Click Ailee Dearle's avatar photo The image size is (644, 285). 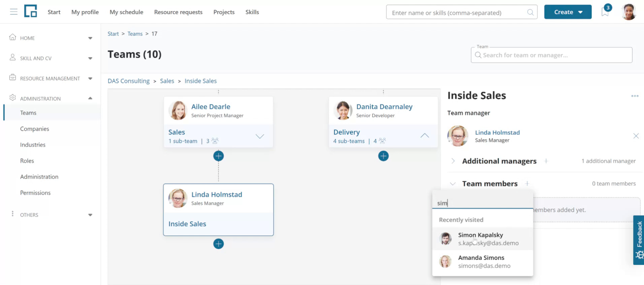[x=178, y=110]
